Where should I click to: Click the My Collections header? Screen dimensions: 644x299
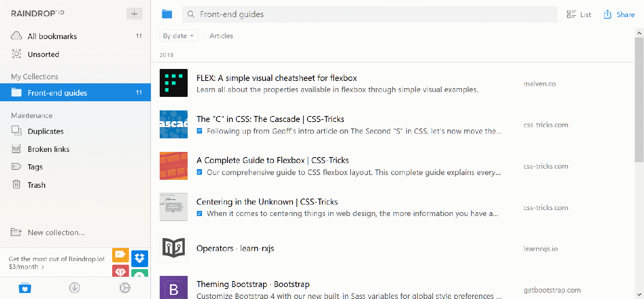[35, 77]
